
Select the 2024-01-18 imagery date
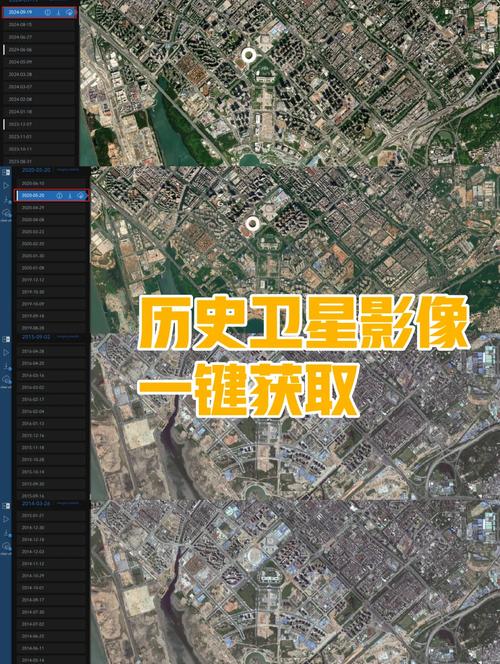click(39, 112)
